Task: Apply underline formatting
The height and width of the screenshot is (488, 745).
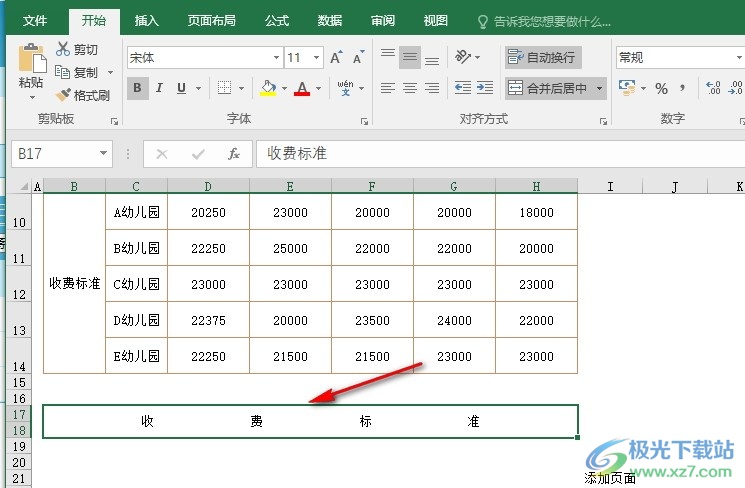Action: 181,88
